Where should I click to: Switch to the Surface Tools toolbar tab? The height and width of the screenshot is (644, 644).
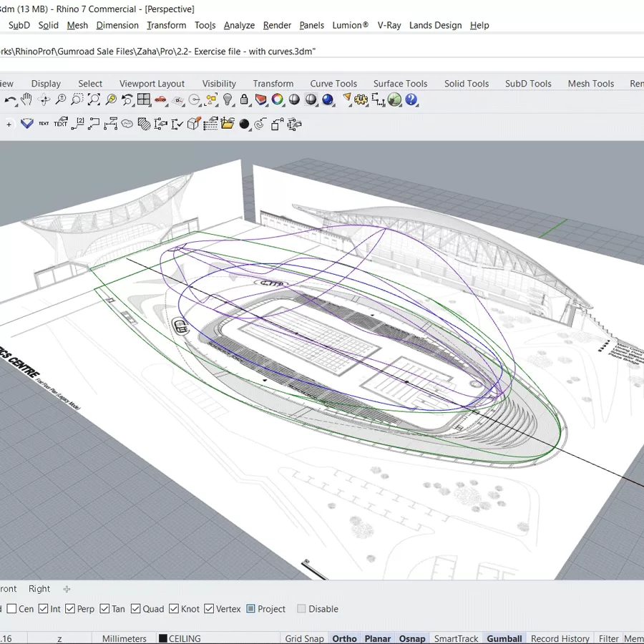[401, 84]
